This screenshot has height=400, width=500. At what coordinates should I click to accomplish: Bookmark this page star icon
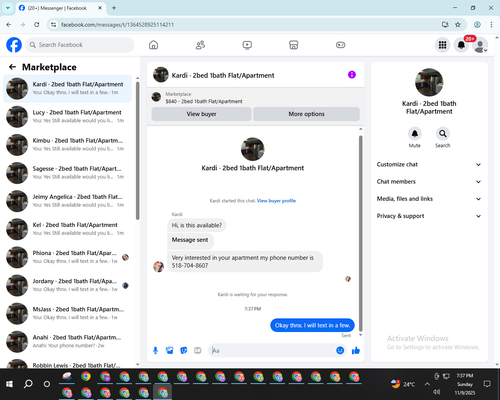(x=458, y=25)
